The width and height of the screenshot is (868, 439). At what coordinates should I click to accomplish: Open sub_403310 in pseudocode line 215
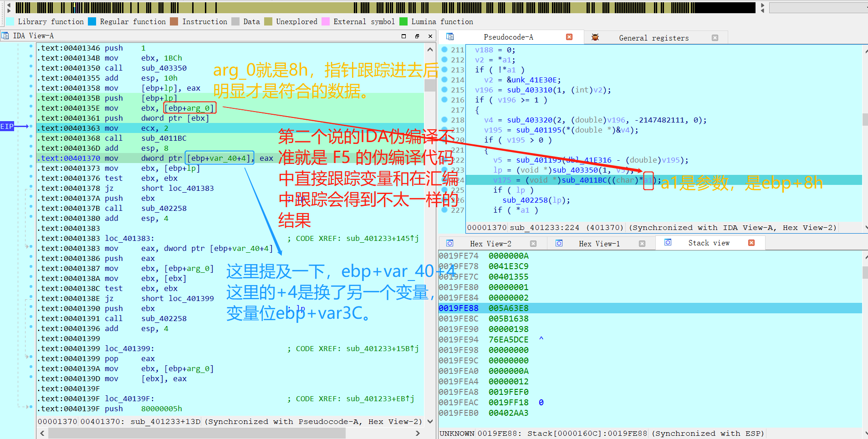pos(530,90)
